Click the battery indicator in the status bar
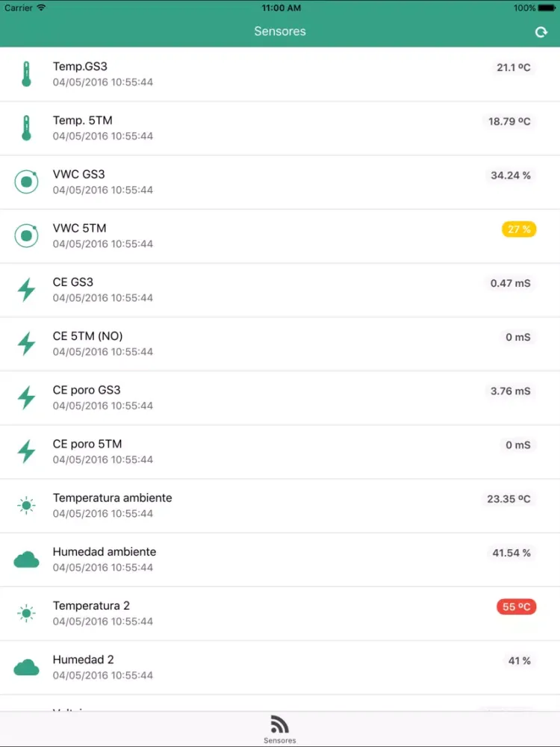560x747 pixels. click(x=547, y=8)
